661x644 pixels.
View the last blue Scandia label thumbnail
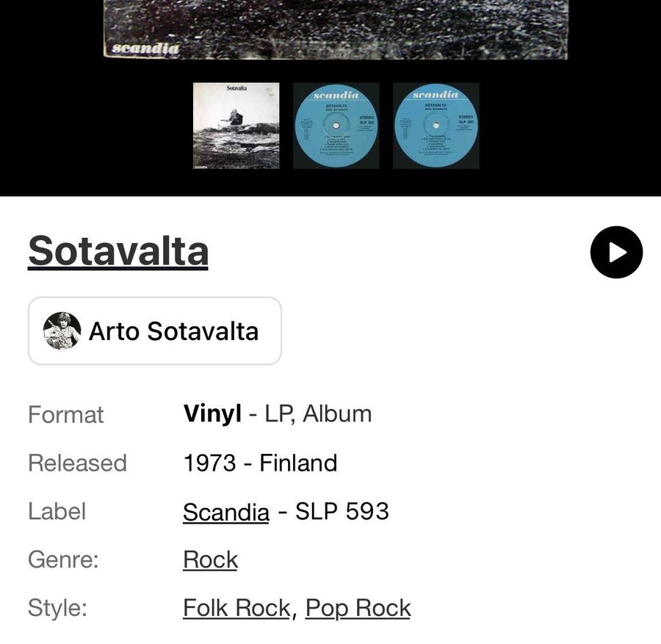436,126
